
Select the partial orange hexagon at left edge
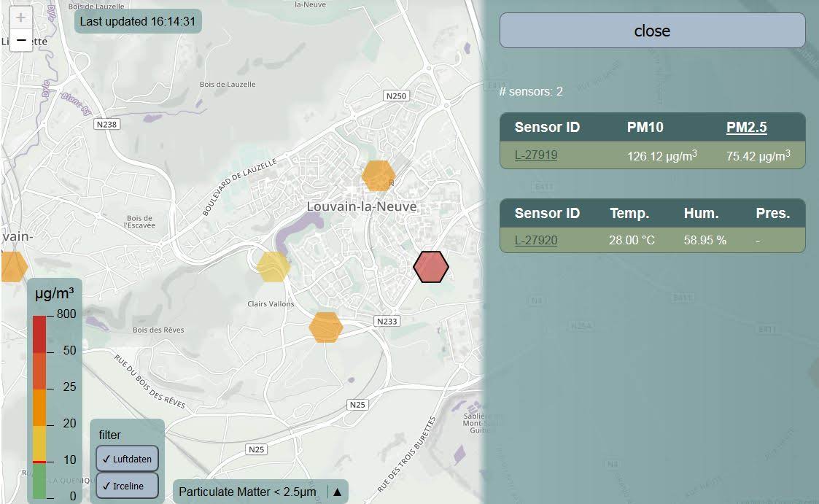pos(12,266)
